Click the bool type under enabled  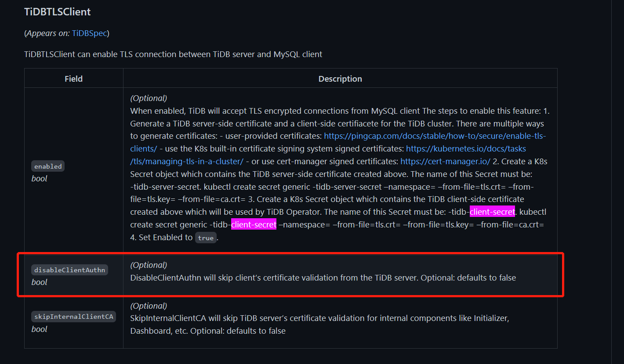39,179
